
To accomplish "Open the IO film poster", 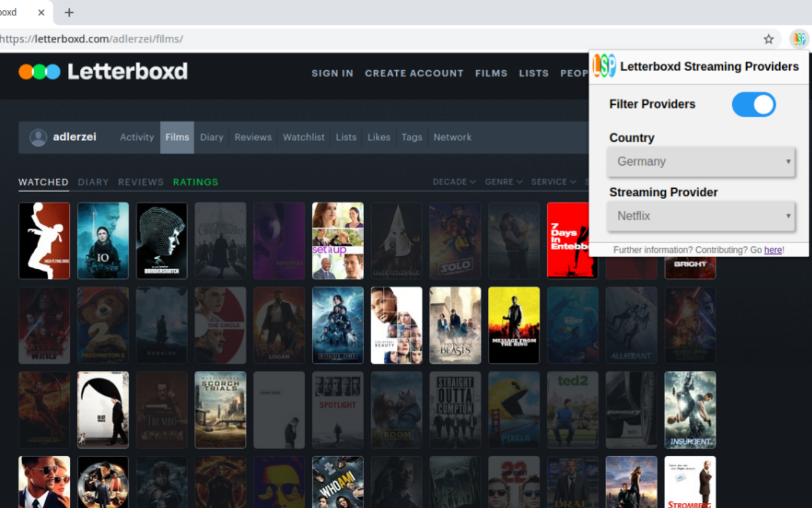I will (x=103, y=241).
